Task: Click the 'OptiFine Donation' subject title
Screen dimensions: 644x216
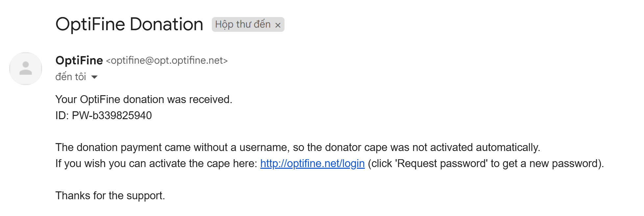Action: pyautogui.click(x=129, y=24)
